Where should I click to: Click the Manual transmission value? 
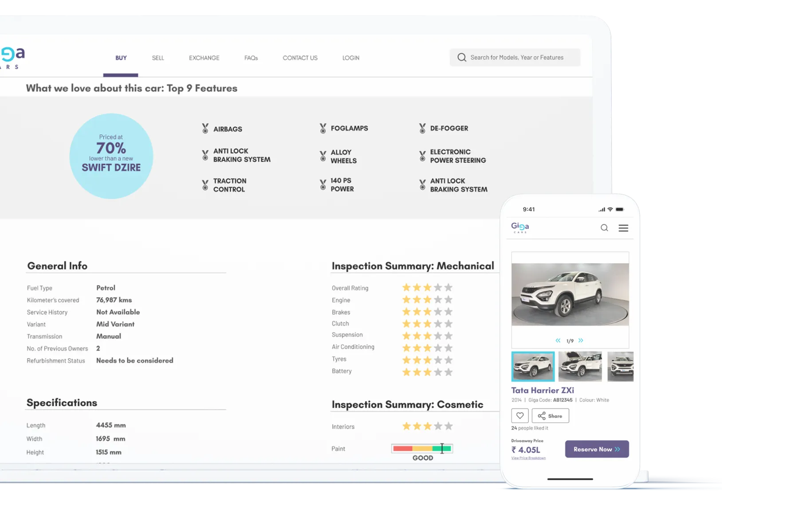109,336
